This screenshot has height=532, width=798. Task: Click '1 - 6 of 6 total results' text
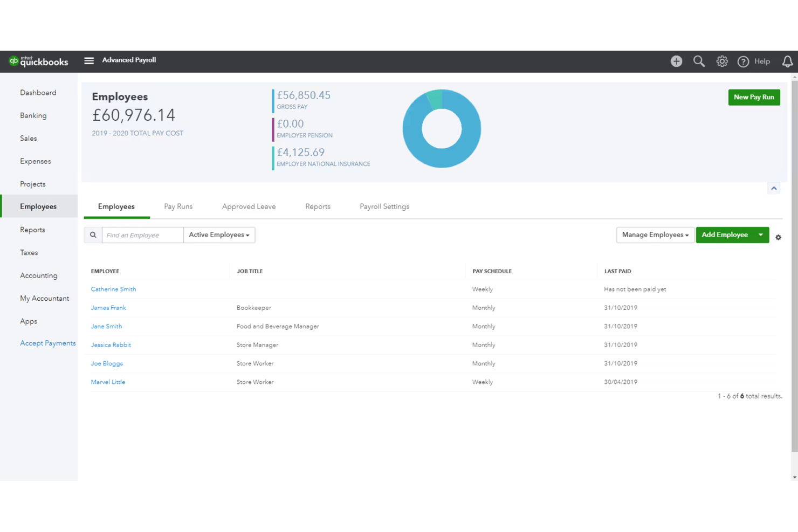750,396
